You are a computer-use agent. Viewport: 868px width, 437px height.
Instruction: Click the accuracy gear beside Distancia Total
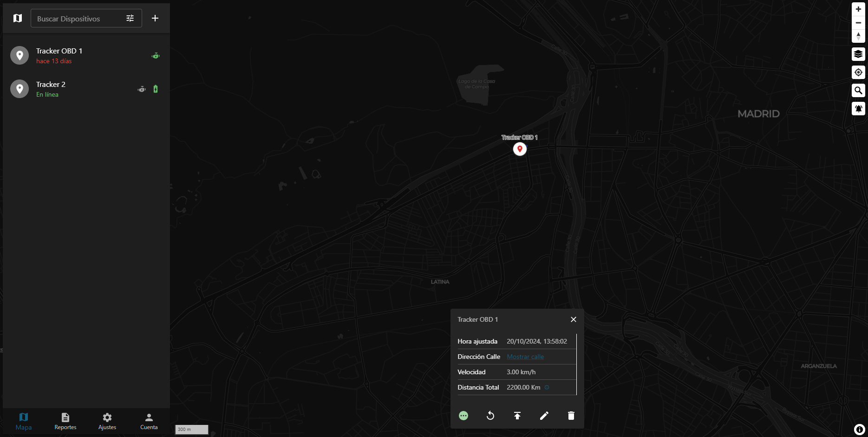click(547, 387)
